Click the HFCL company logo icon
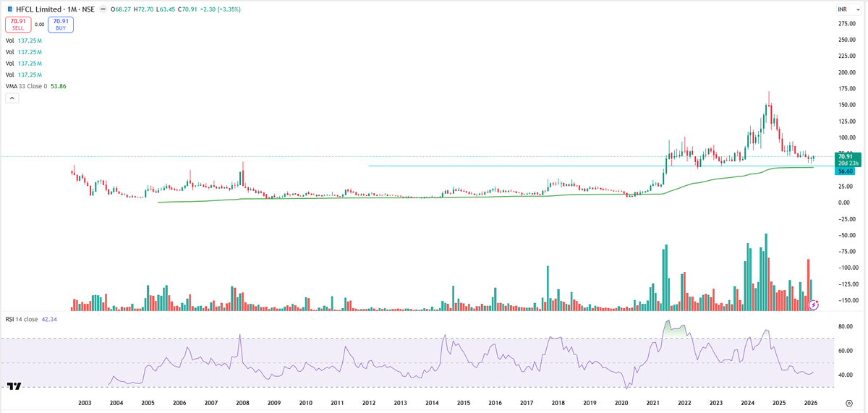Screen dimensions: 868x413 [x=9, y=9]
